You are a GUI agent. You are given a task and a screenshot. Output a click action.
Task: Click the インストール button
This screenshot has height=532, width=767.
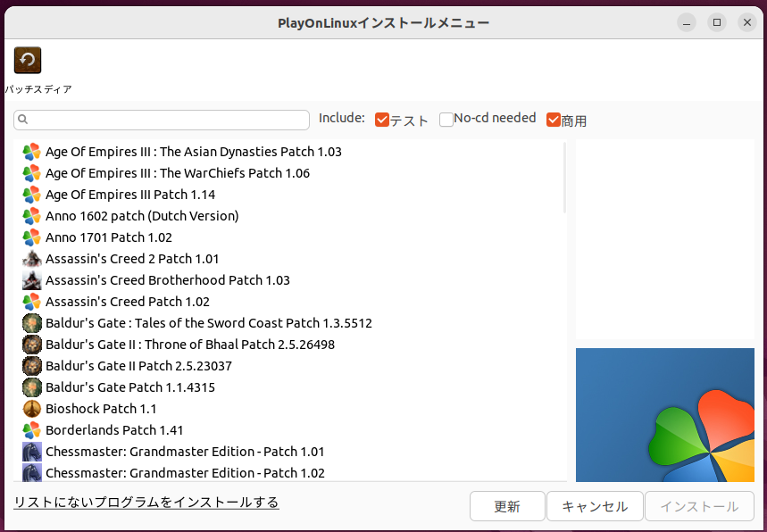pos(699,506)
